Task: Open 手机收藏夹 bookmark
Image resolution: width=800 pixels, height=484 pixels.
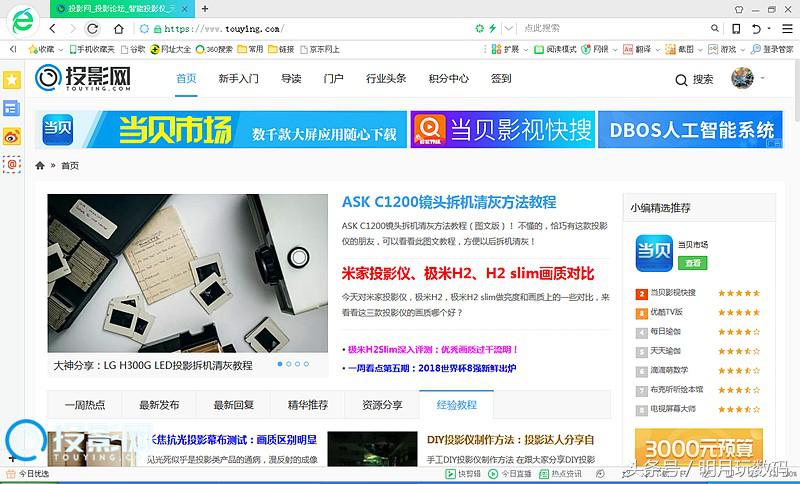Action: [92, 49]
